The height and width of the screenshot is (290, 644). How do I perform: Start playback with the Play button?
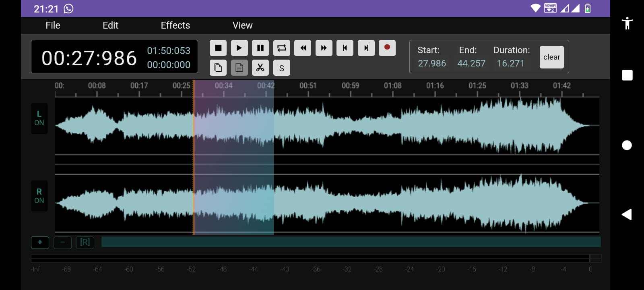[x=239, y=48]
